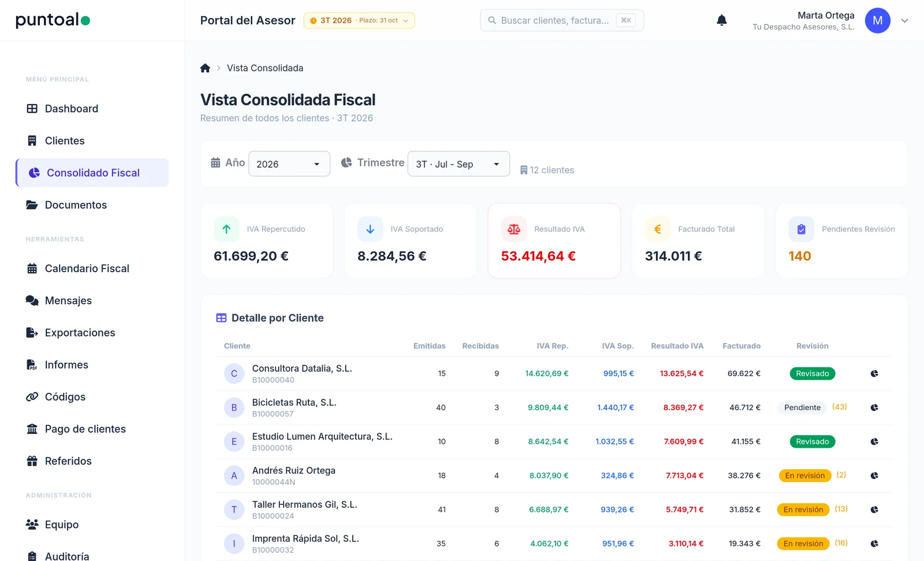
Task: Open Referidos in the sidebar
Action: (x=92, y=461)
